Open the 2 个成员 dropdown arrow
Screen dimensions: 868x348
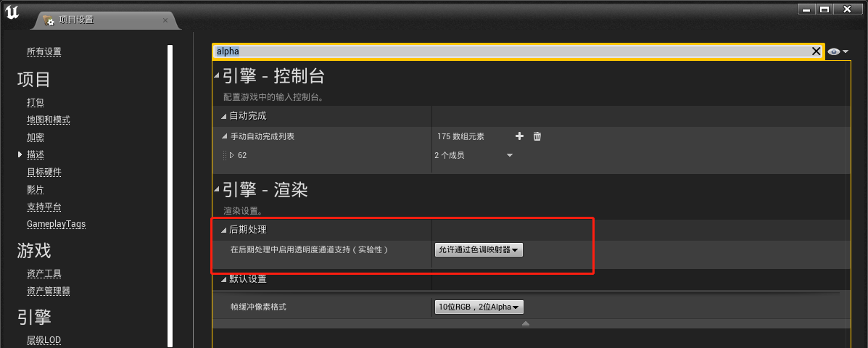(510, 155)
